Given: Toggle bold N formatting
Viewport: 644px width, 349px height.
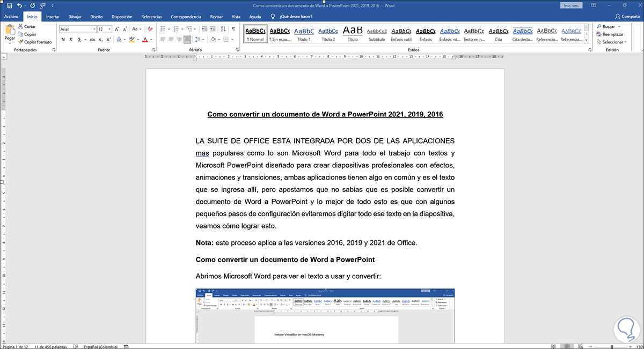Looking at the screenshot, I should (x=63, y=39).
